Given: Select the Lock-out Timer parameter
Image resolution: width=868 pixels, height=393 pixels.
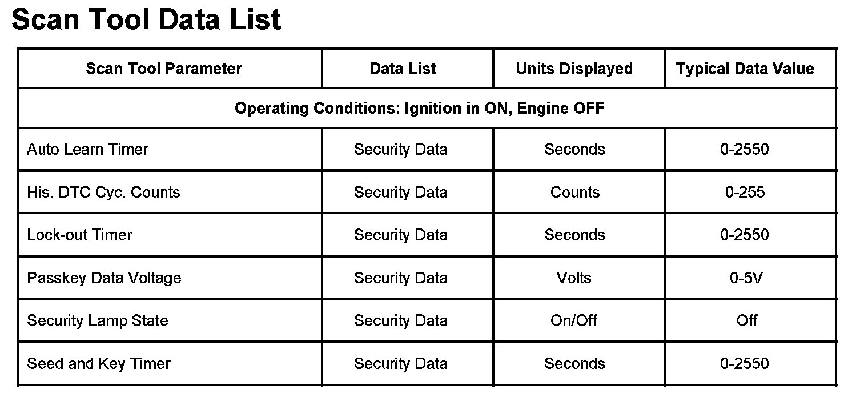Looking at the screenshot, I should 79,235.
